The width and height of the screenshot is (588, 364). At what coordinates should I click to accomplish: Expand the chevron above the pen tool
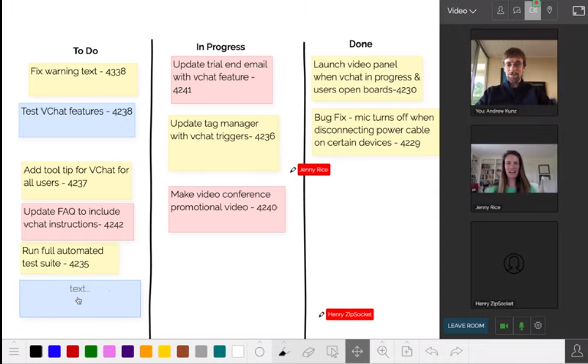[x=284, y=342]
